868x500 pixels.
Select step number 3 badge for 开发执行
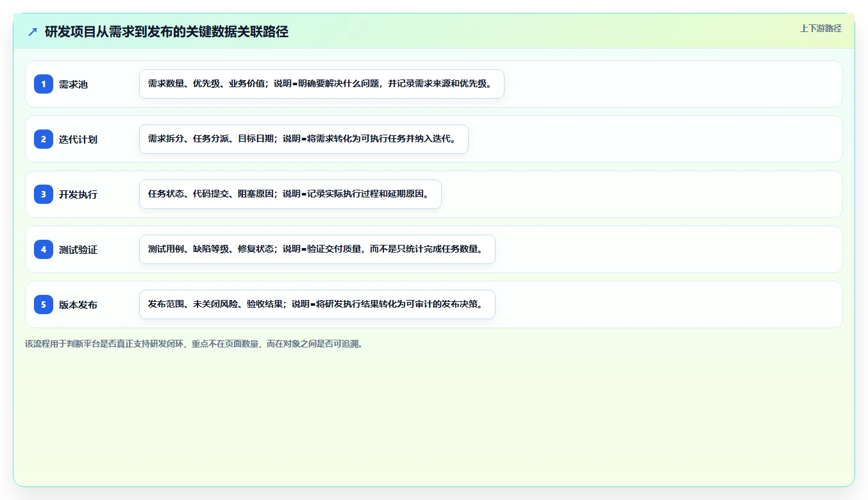tap(44, 194)
